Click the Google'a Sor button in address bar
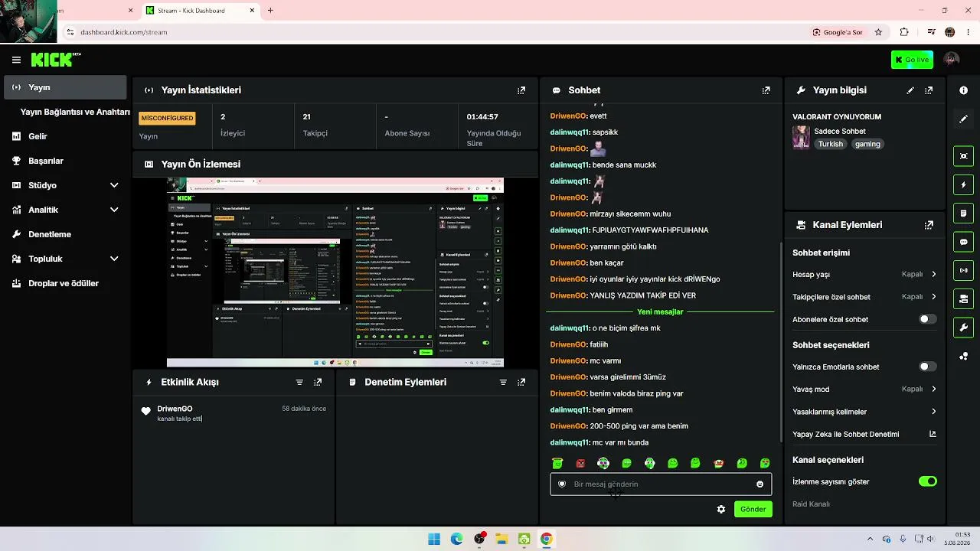980x551 pixels. coord(838,32)
